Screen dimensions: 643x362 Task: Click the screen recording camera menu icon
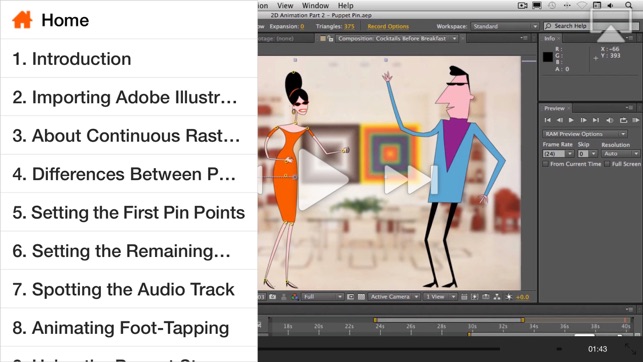522,5
